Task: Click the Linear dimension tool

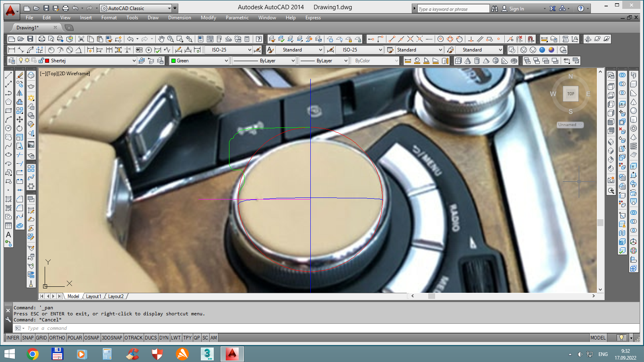Action: [x=12, y=50]
